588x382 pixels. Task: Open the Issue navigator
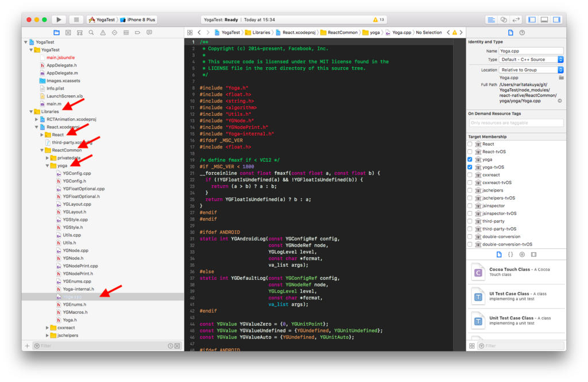(x=103, y=33)
